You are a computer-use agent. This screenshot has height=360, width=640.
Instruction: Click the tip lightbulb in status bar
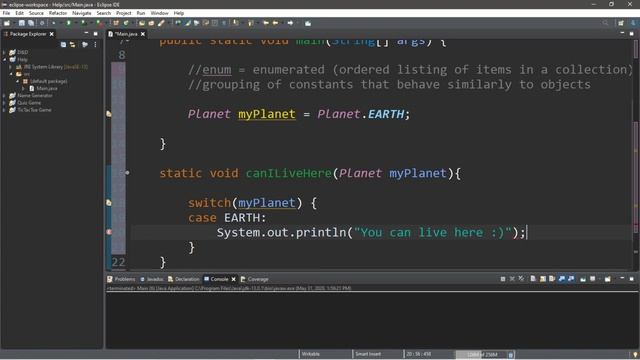click(x=635, y=355)
